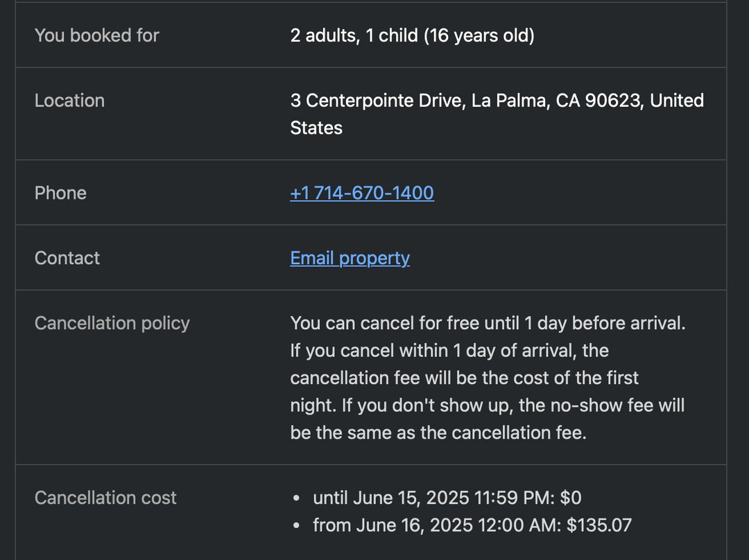Click the word 'States' on address second line
This screenshot has width=749, height=560.
tap(316, 128)
